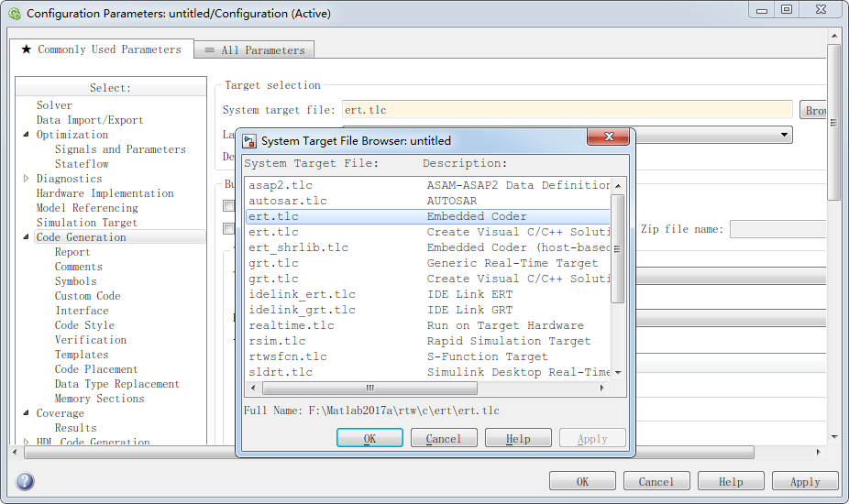Select Model Referencing item
Screen dimensions: 849x504
(x=87, y=207)
